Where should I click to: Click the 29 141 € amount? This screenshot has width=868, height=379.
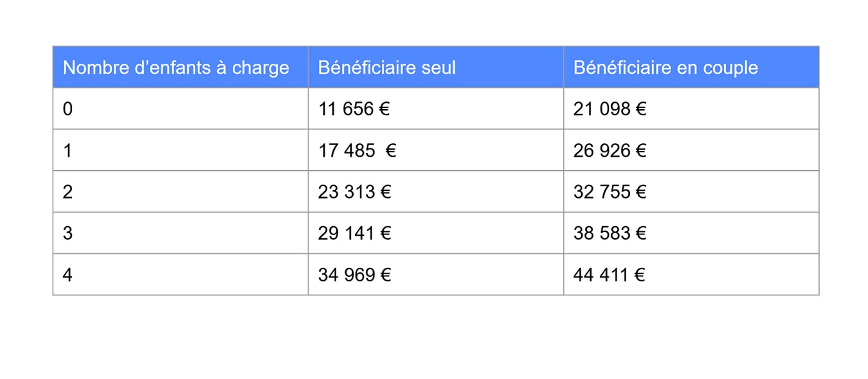[x=354, y=233]
